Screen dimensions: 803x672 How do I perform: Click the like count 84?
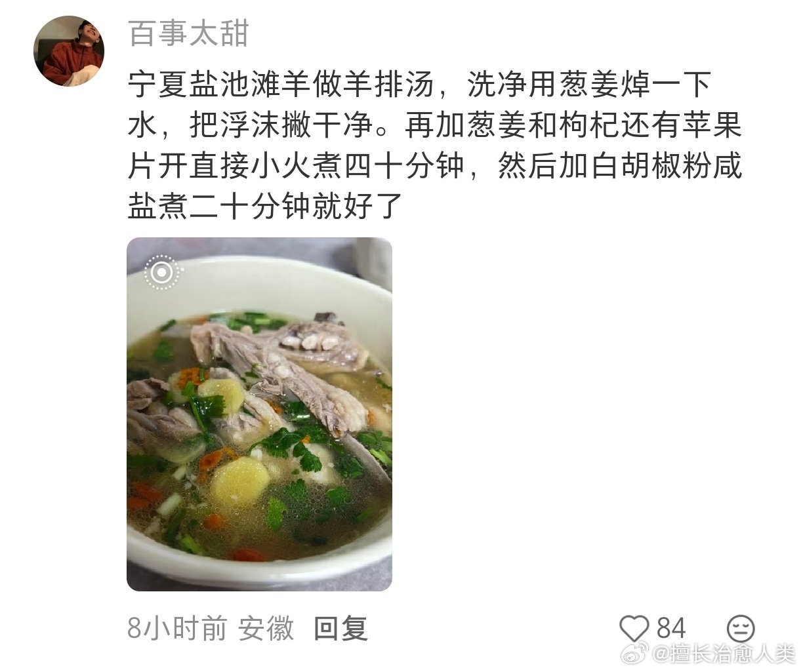click(670, 628)
